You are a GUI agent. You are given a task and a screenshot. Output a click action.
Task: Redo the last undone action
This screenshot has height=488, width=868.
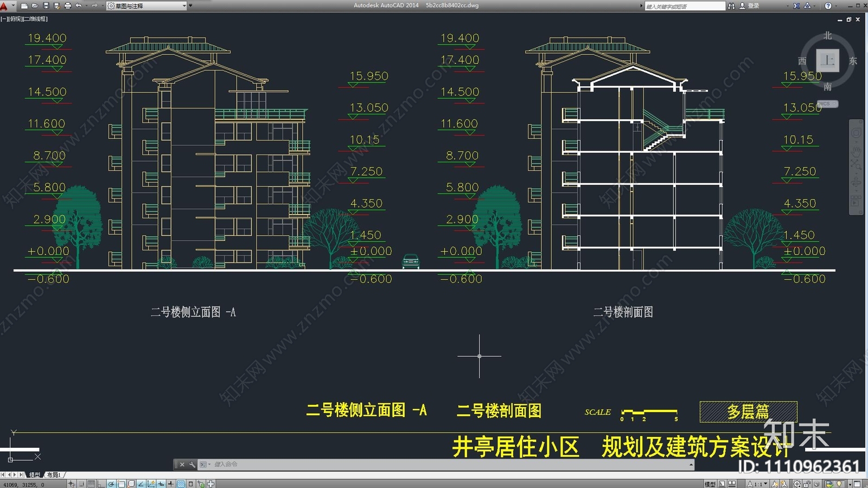pyautogui.click(x=94, y=6)
